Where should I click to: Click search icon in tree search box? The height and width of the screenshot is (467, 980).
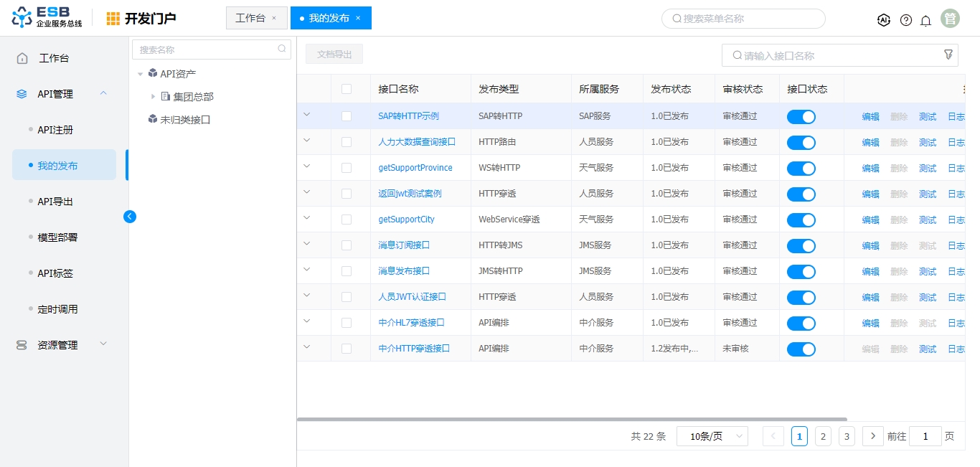pyautogui.click(x=282, y=49)
